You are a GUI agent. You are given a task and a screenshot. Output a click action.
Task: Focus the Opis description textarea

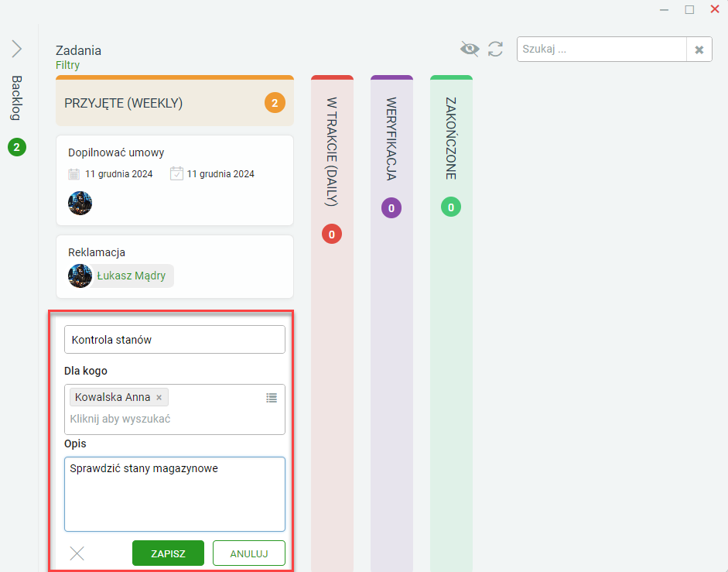tap(175, 494)
